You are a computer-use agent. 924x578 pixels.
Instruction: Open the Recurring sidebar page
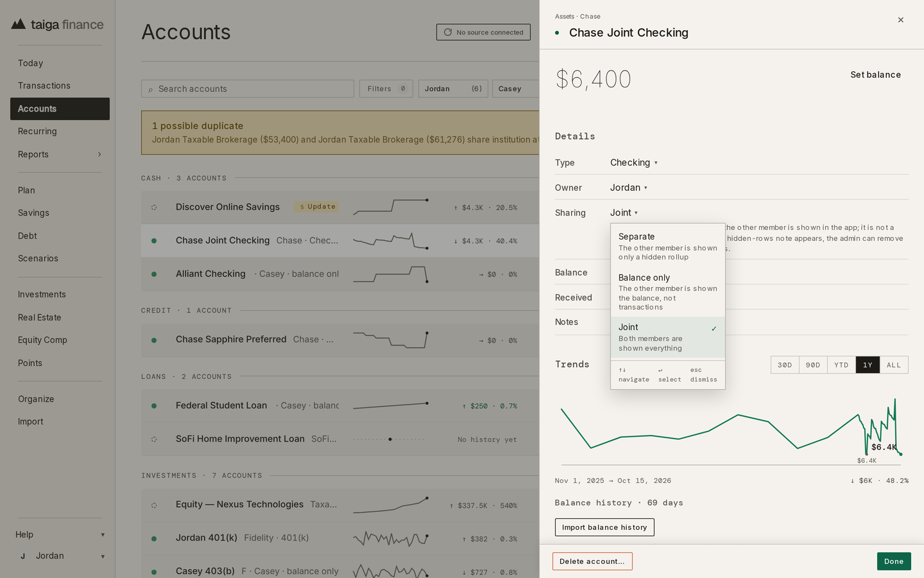click(x=60, y=131)
